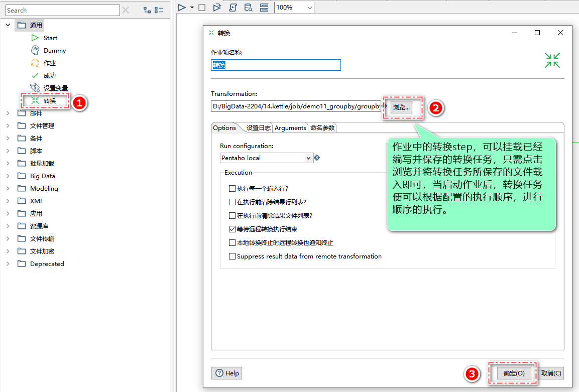Clear the search field with X
The image size is (579, 392).
[126, 10]
